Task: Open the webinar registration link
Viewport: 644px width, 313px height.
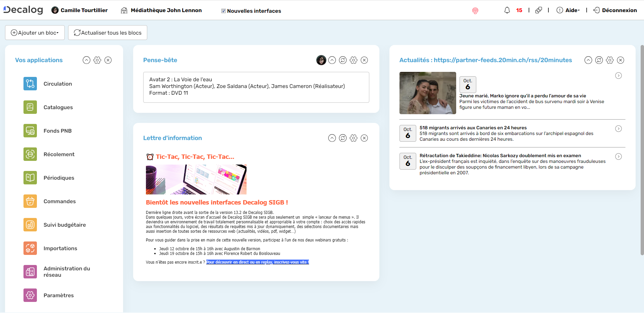Action: click(x=257, y=262)
